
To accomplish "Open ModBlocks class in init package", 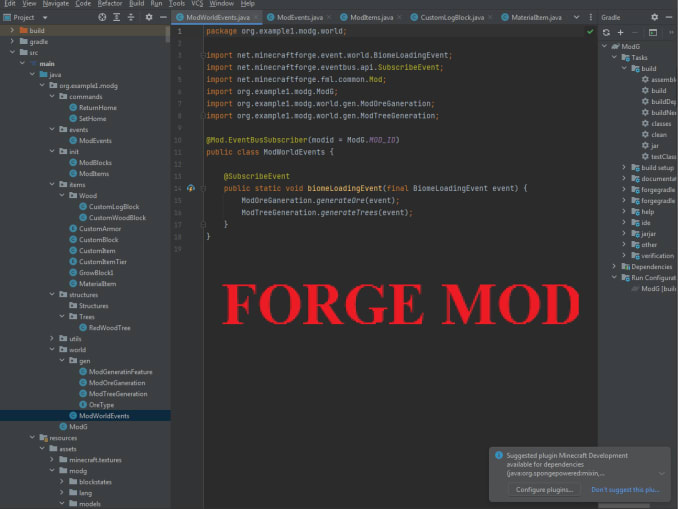I will (91, 163).
